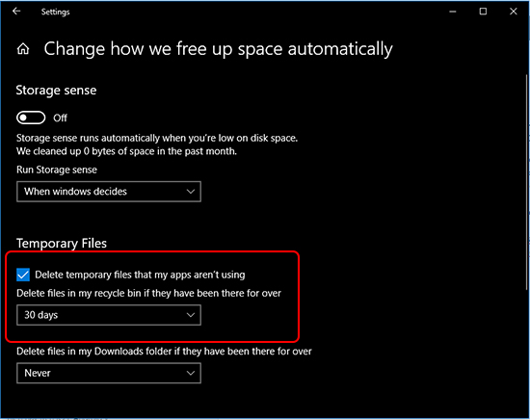Click chevron arrow on 30 days box
The width and height of the screenshot is (530, 420).
click(x=191, y=315)
